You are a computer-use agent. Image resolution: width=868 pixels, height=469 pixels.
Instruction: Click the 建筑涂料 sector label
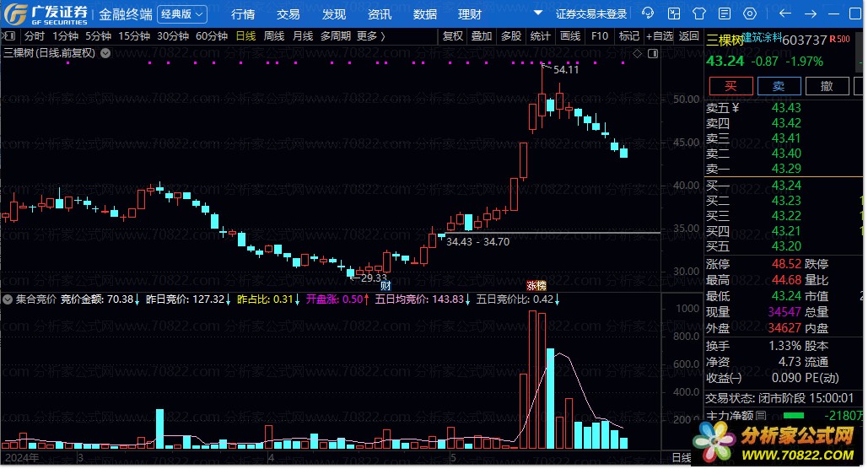pyautogui.click(x=762, y=37)
